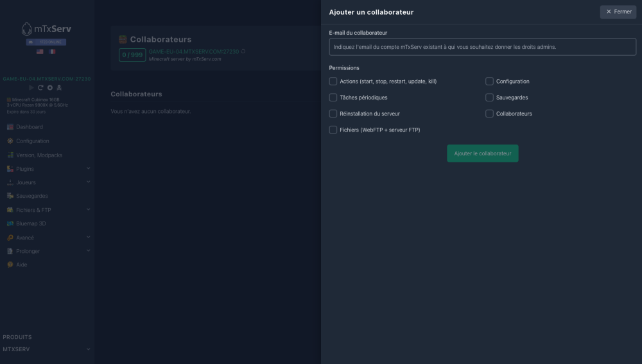The image size is (642, 364).
Task: Tick the Sauvegardes permission checkbox
Action: point(489,98)
